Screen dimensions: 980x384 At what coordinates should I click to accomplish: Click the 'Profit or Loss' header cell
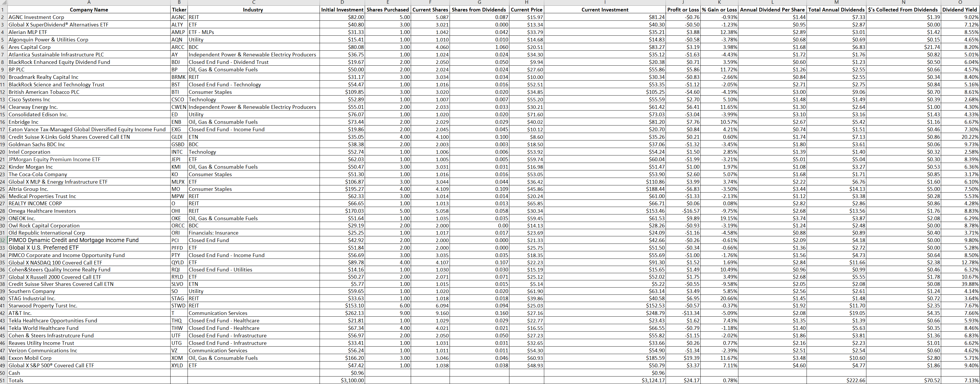point(683,9)
